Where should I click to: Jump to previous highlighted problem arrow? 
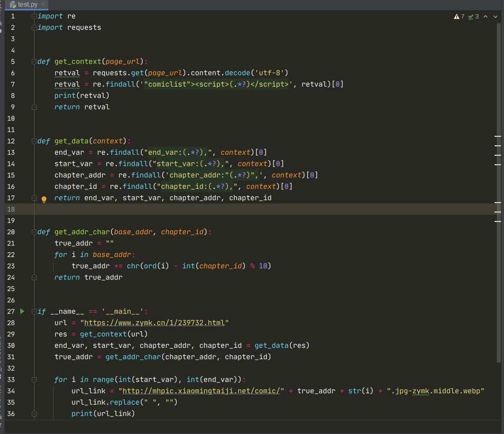pos(486,17)
